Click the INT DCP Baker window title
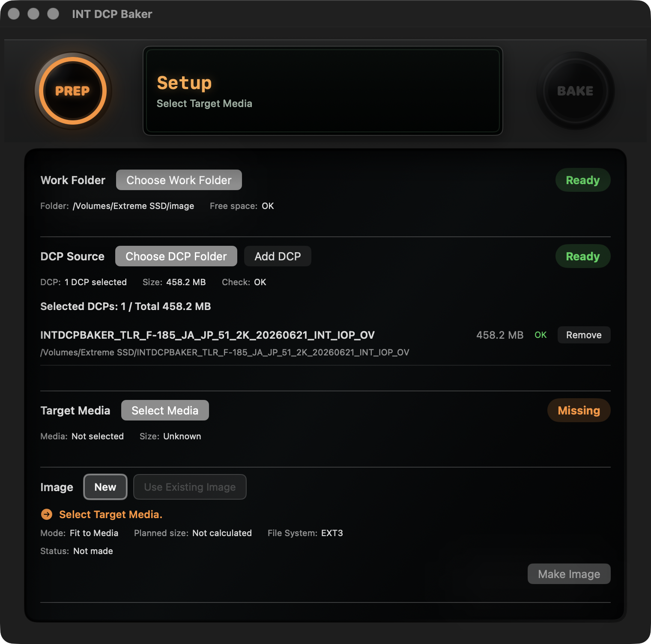This screenshot has width=651, height=644. (112, 14)
